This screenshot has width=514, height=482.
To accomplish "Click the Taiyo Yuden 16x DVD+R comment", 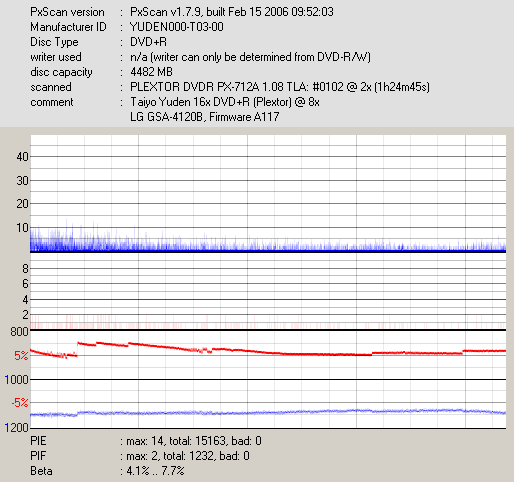I will click(x=225, y=102).
